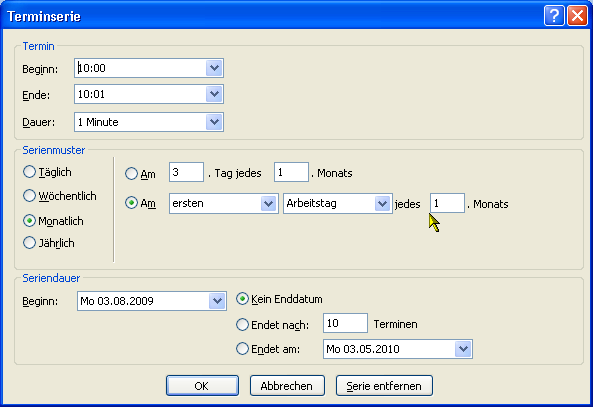
Task: Select the Täglich radio button
Action: click(29, 172)
